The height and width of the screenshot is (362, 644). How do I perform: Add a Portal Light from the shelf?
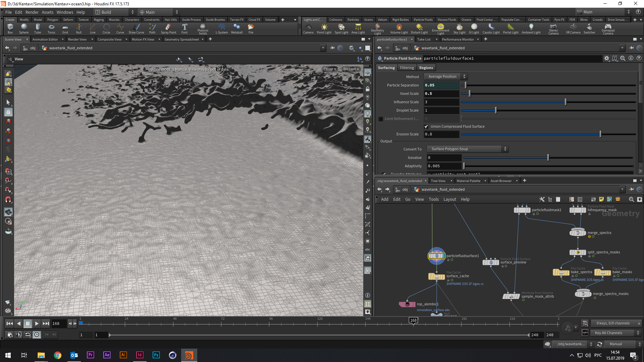tap(511, 29)
